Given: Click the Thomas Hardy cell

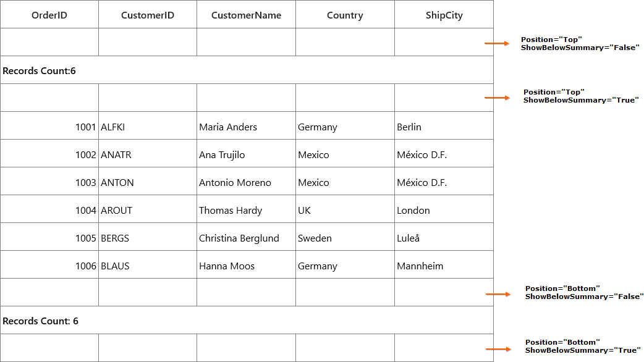Looking at the screenshot, I should 246,209.
